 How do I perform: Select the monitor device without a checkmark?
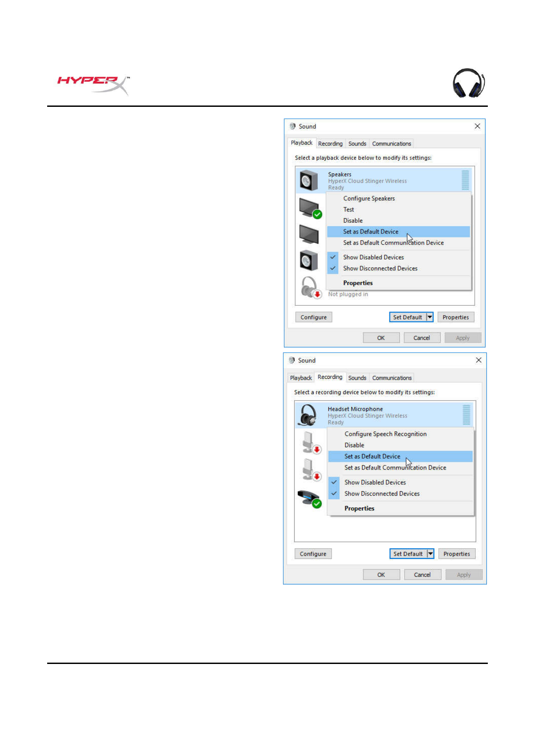tap(309, 234)
